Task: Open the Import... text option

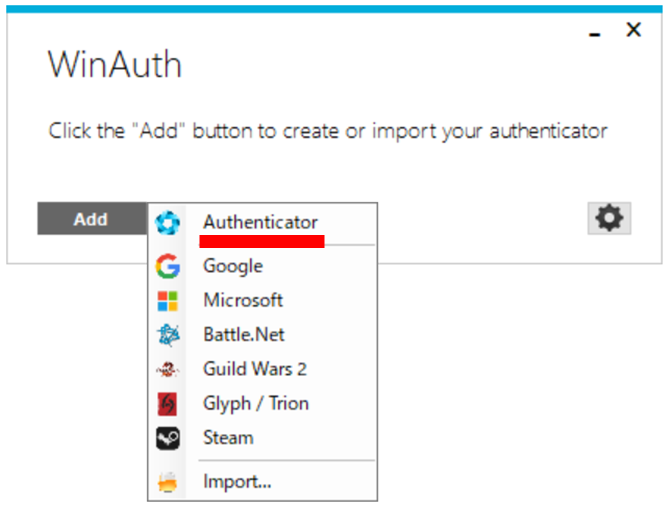Action: tap(237, 481)
